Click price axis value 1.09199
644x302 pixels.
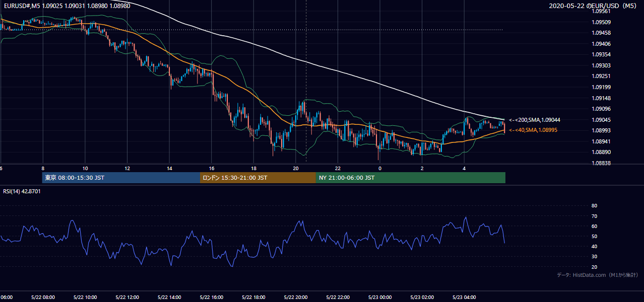click(601, 87)
